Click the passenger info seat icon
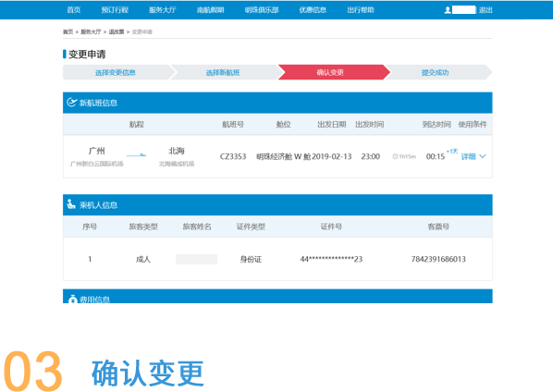The width and height of the screenshot is (553, 392). click(x=71, y=204)
